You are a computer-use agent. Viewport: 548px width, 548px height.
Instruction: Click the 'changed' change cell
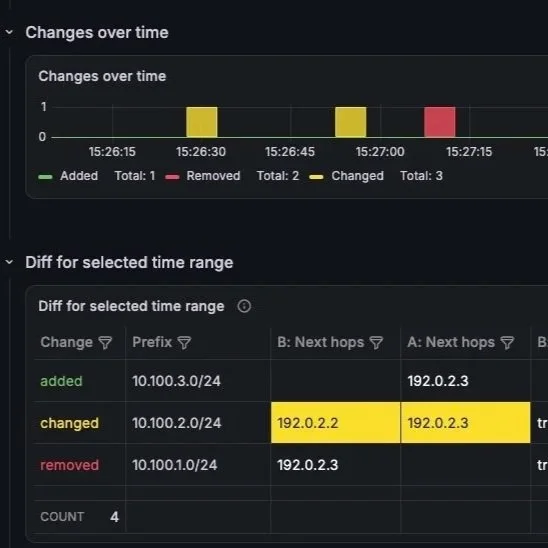70,423
